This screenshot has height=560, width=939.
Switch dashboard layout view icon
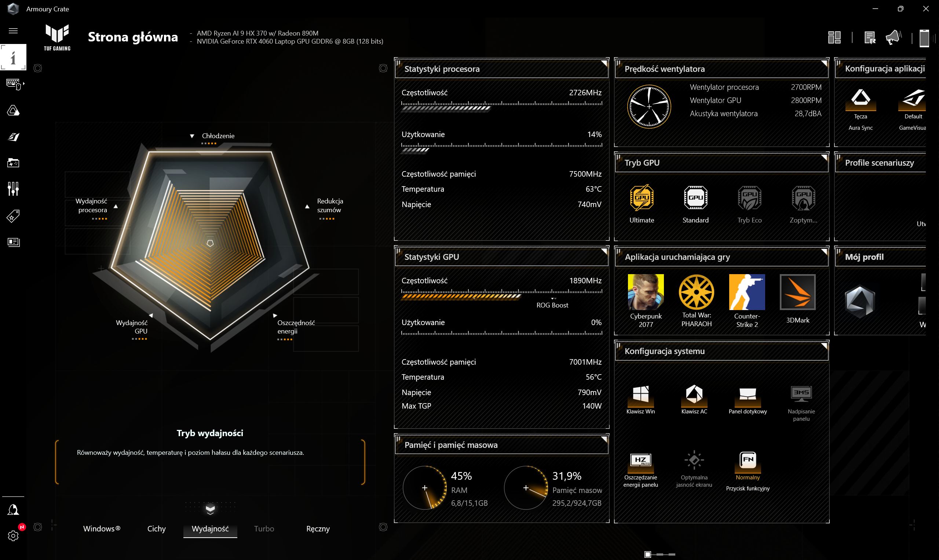pos(834,37)
